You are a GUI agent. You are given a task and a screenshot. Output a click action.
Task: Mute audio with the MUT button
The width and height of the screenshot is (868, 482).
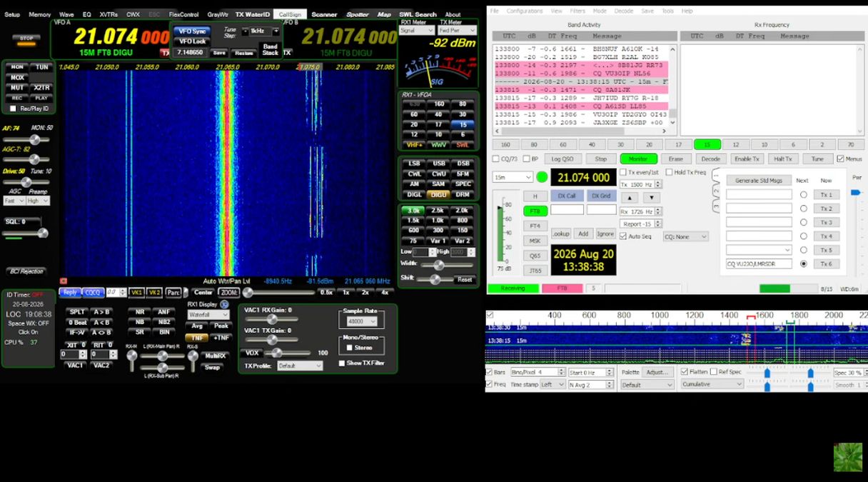point(17,88)
